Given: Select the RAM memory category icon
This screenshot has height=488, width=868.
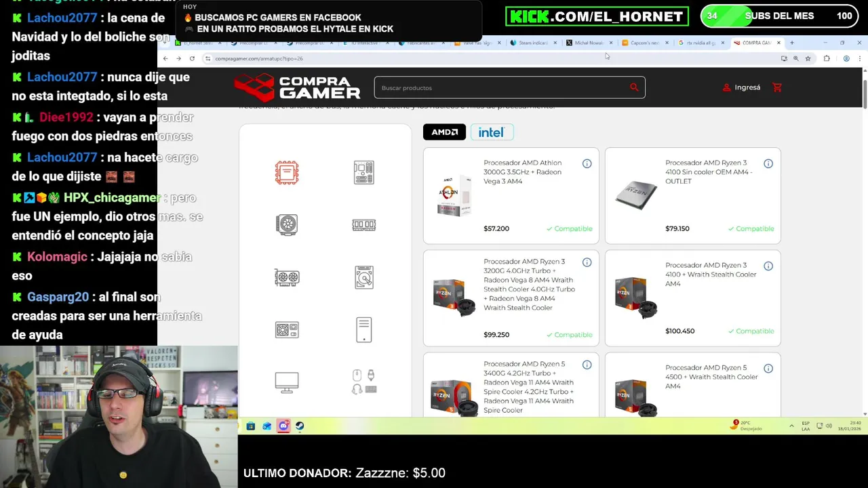Looking at the screenshot, I should [364, 225].
